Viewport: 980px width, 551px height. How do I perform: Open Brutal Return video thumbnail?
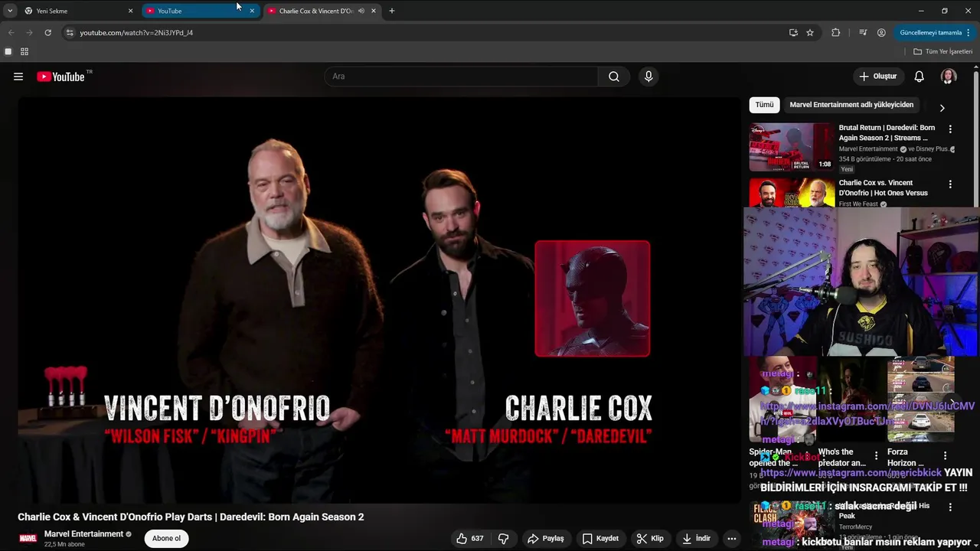[792, 148]
